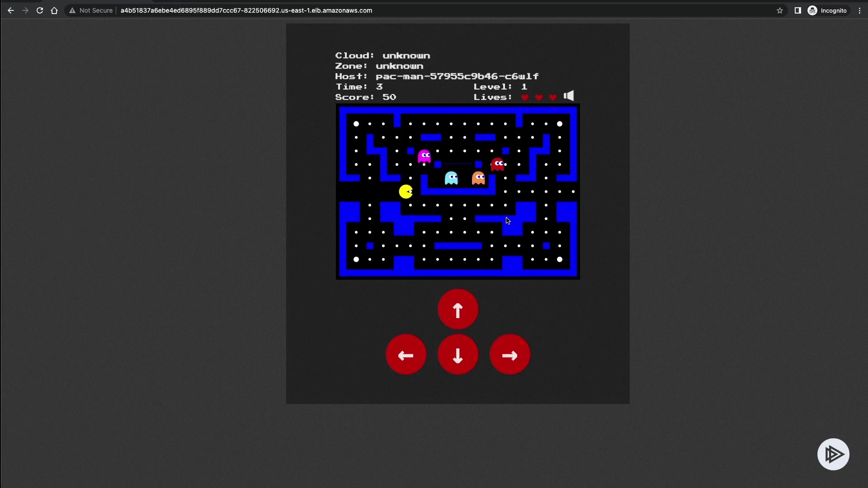Click the red ghost in maze
Image resolution: width=868 pixels, height=488 pixels.
(497, 164)
